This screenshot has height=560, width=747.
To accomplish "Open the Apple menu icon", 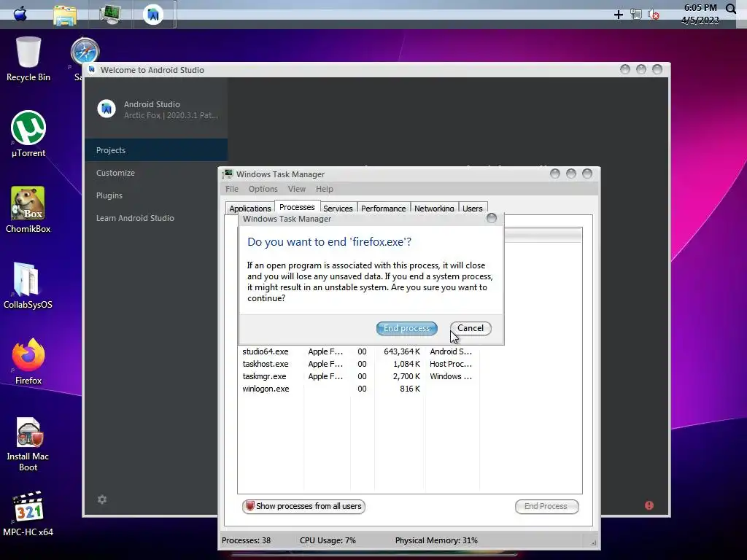I will point(20,14).
